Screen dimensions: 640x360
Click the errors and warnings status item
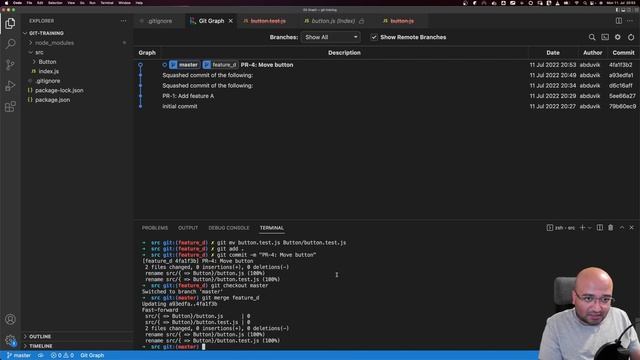pos(62,356)
